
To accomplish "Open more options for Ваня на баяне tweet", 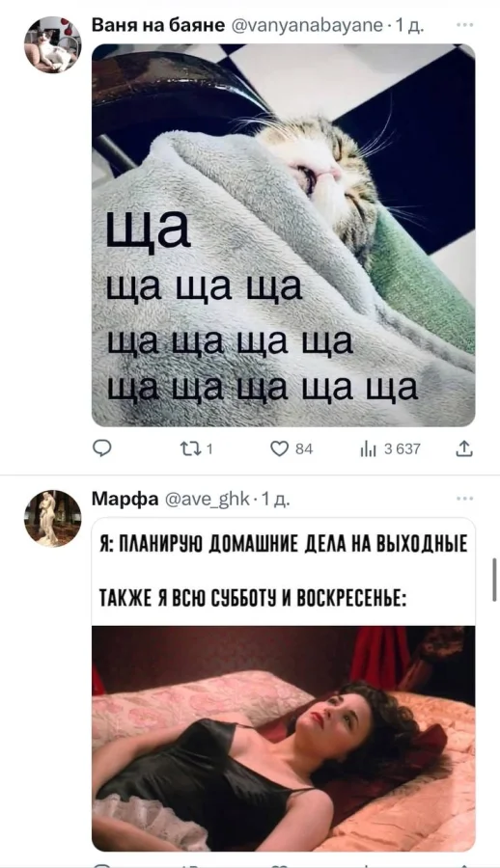I will click(464, 25).
